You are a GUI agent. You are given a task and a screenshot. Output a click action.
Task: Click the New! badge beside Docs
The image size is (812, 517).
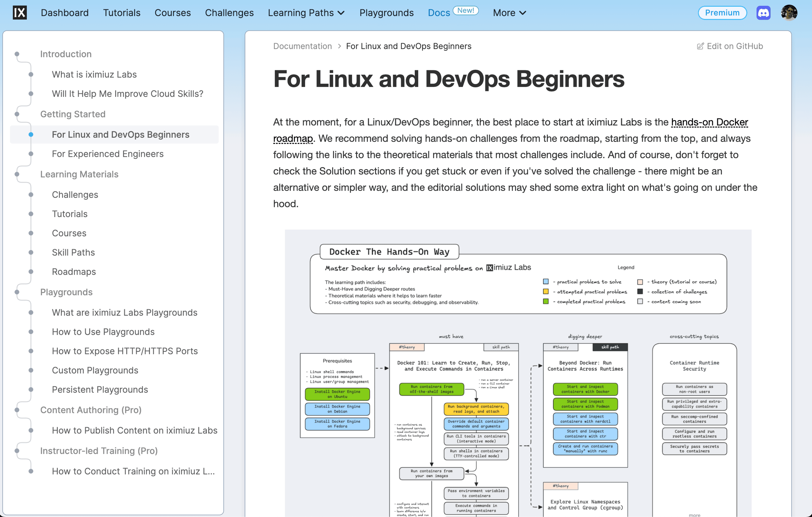466,10
